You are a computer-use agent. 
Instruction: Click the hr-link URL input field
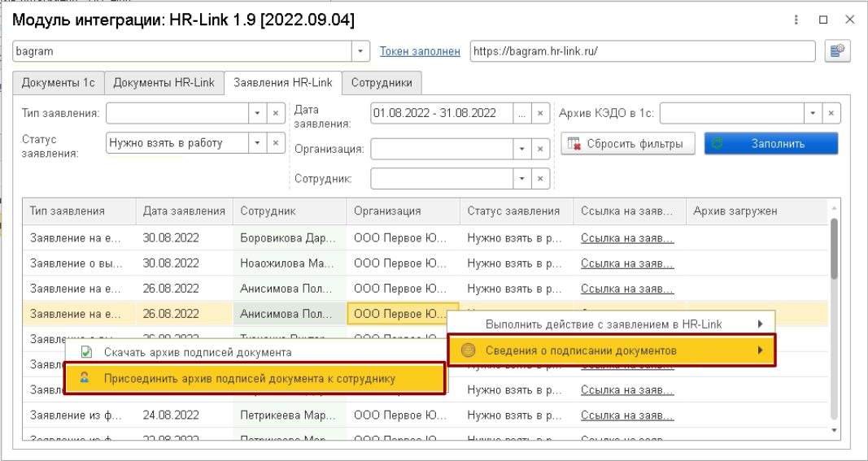[x=643, y=51]
